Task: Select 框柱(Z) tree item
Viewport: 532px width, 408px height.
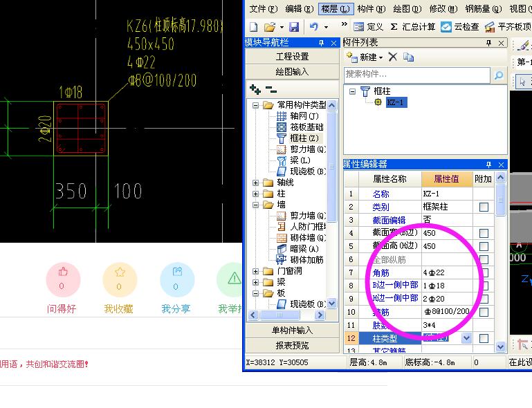Action: pos(304,138)
